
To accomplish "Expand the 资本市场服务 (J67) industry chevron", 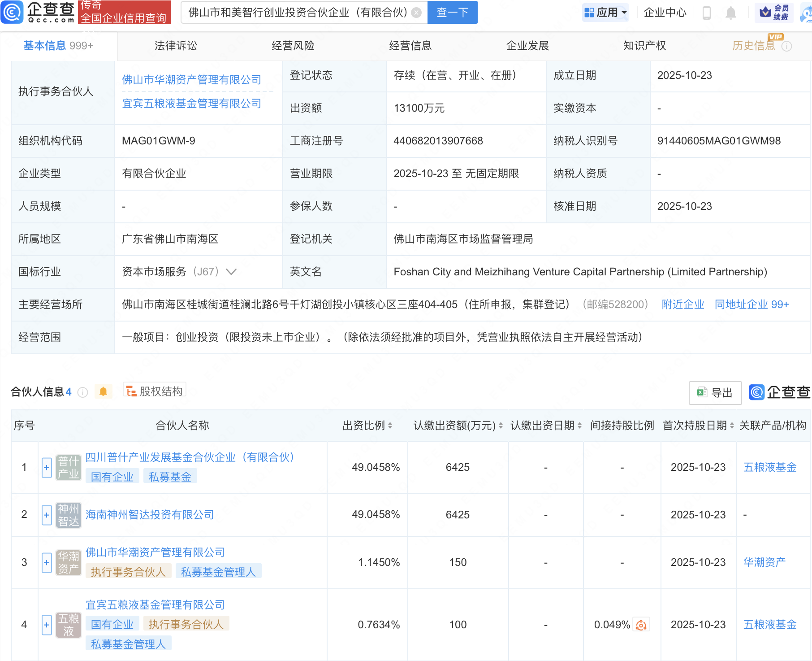I will [x=231, y=272].
